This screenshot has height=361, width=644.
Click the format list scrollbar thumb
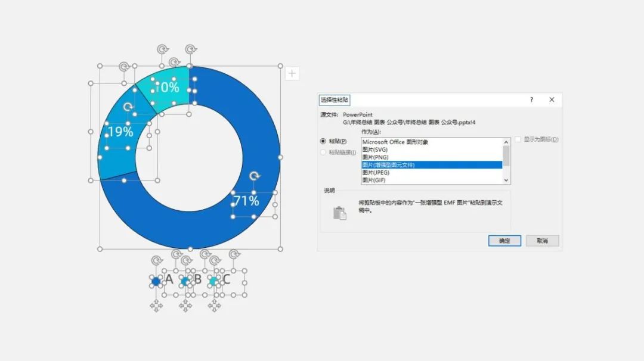point(506,156)
